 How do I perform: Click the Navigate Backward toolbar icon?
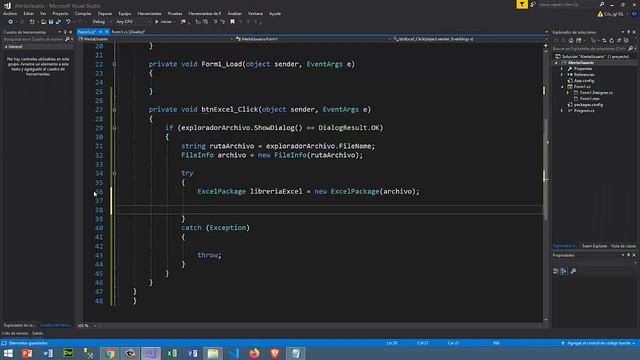coord(11,22)
